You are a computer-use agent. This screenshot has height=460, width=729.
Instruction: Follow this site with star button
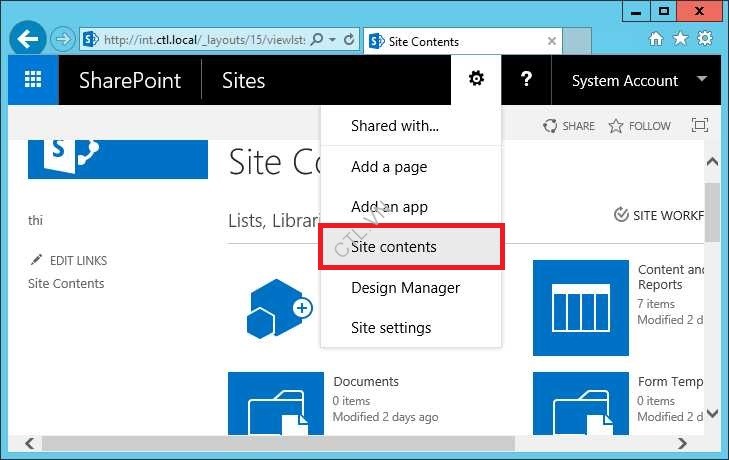639,126
